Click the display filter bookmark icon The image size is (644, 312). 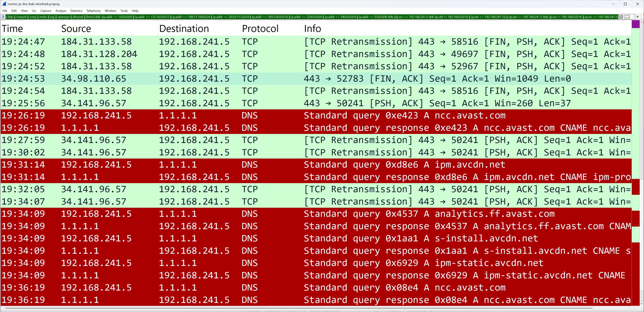pos(3,17)
